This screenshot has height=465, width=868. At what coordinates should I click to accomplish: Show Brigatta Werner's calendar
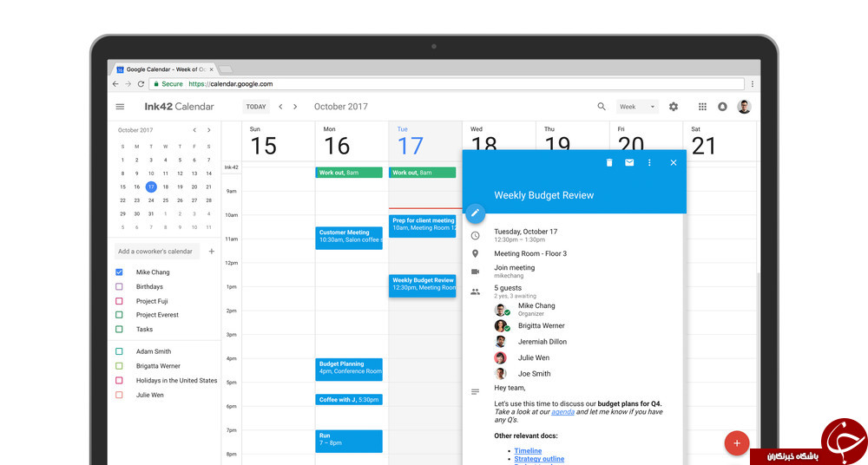click(119, 366)
